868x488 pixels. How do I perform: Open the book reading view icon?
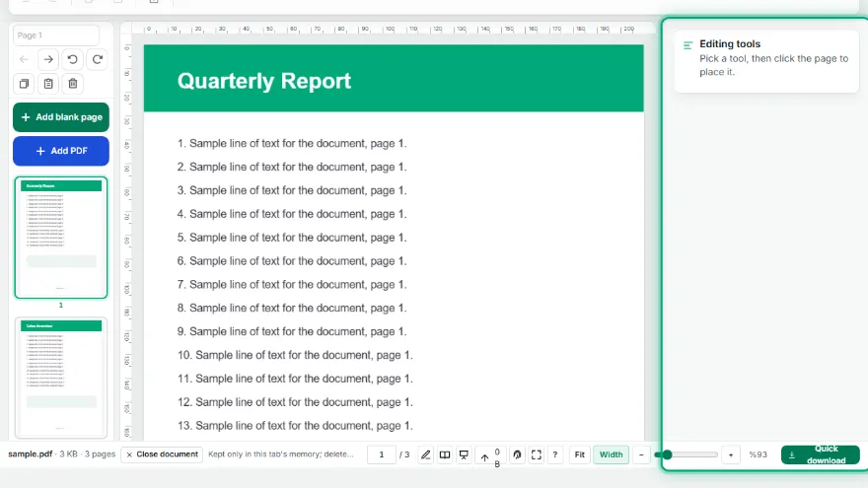click(x=445, y=454)
